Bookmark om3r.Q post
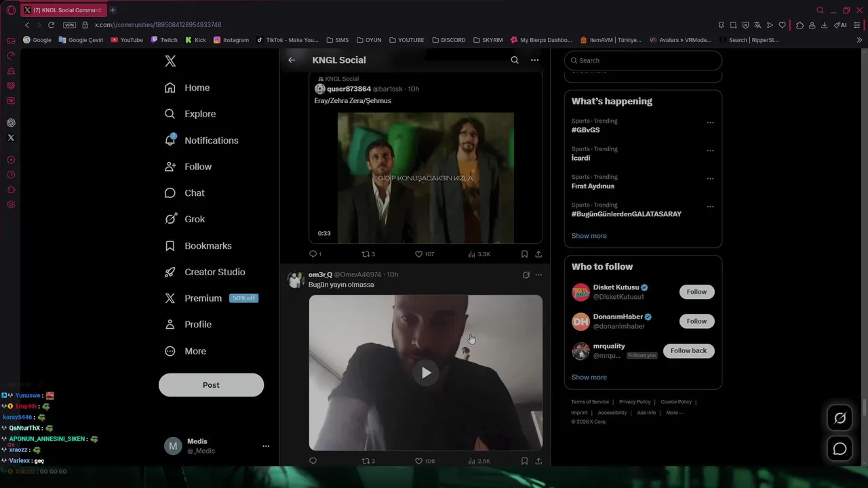This screenshot has height=488, width=868. 524,461
